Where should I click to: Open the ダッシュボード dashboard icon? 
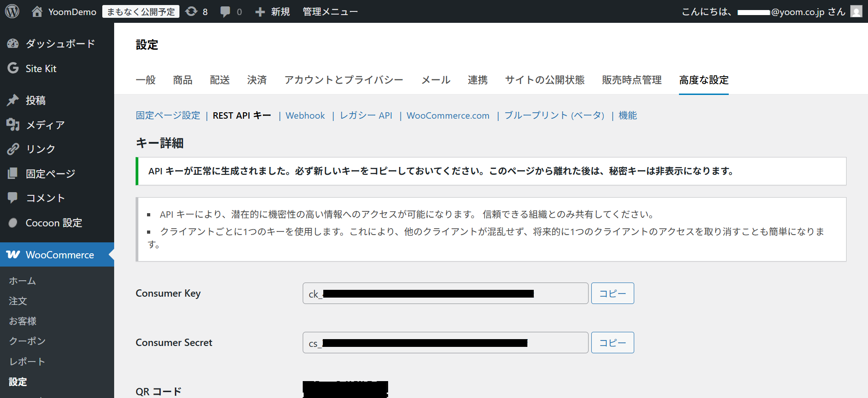[13, 44]
